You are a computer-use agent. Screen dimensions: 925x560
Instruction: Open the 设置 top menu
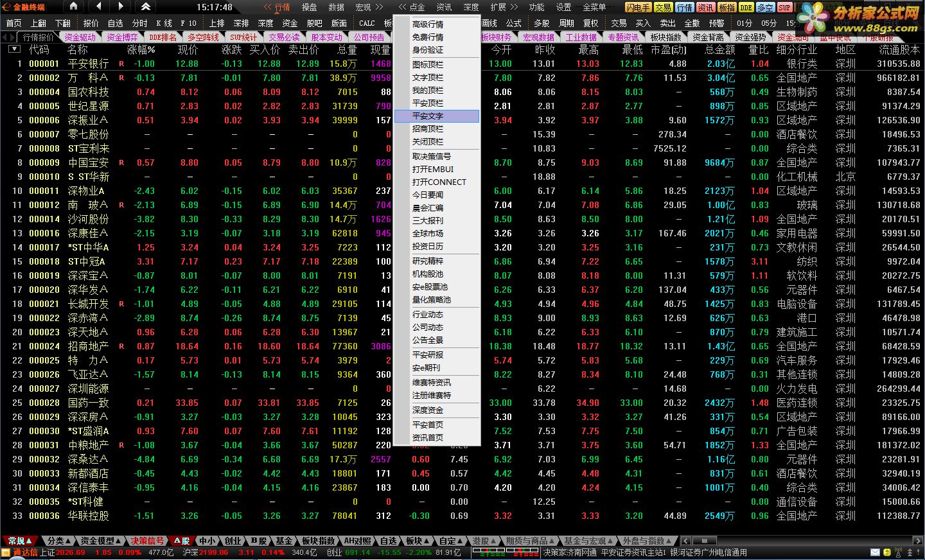pyautogui.click(x=563, y=7)
